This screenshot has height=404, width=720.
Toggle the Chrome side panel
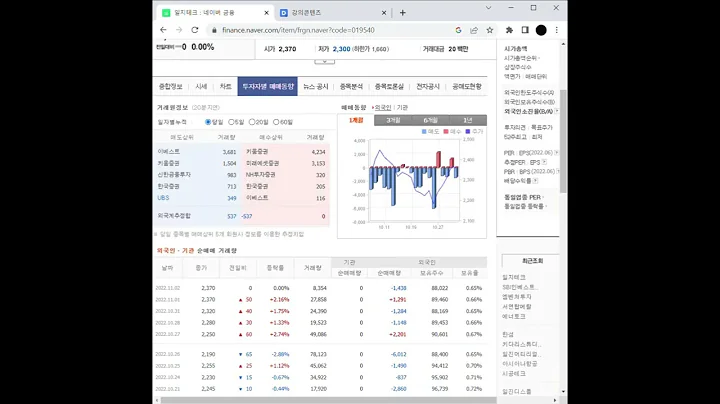click(x=525, y=30)
